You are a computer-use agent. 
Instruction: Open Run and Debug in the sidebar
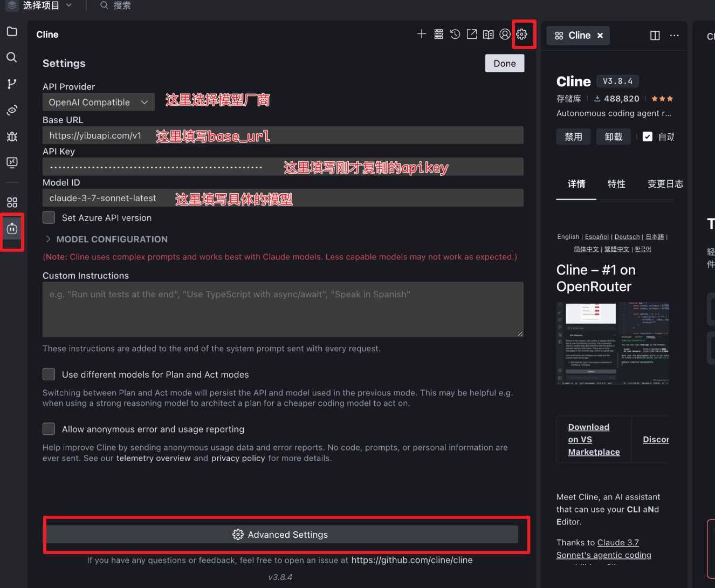(x=12, y=136)
